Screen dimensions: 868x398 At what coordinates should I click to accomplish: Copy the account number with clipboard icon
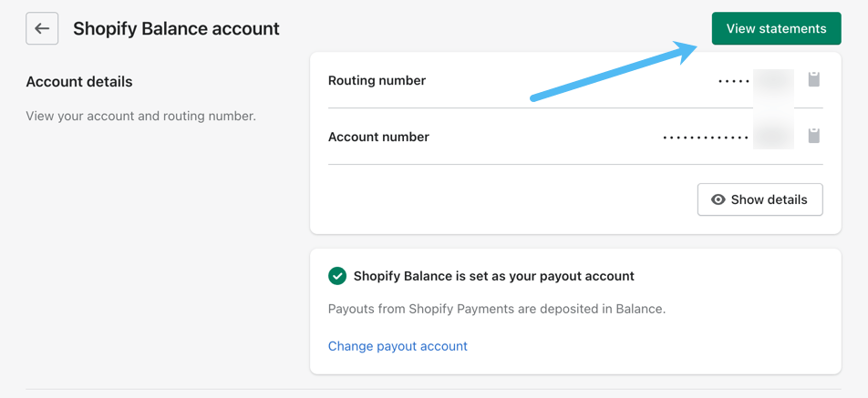click(x=814, y=136)
